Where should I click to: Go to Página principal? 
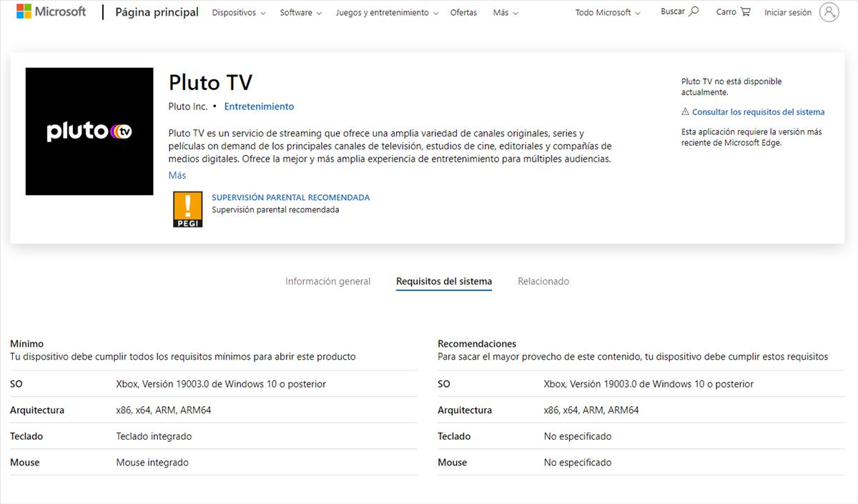pos(157,12)
